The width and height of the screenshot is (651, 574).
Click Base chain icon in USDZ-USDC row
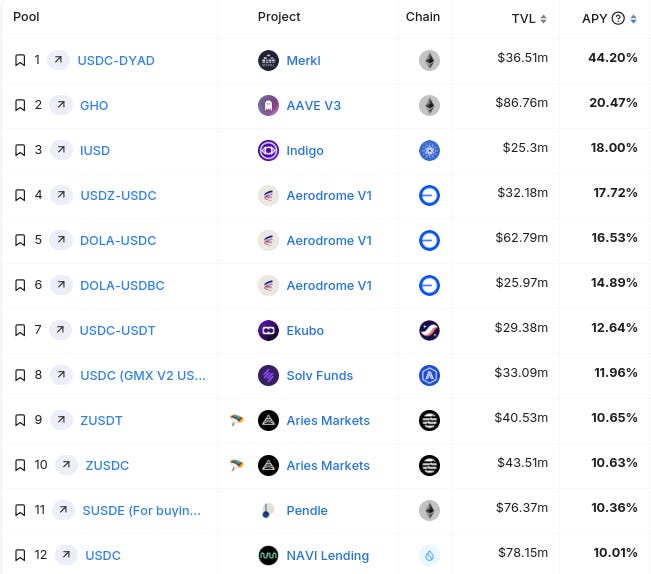pos(429,195)
